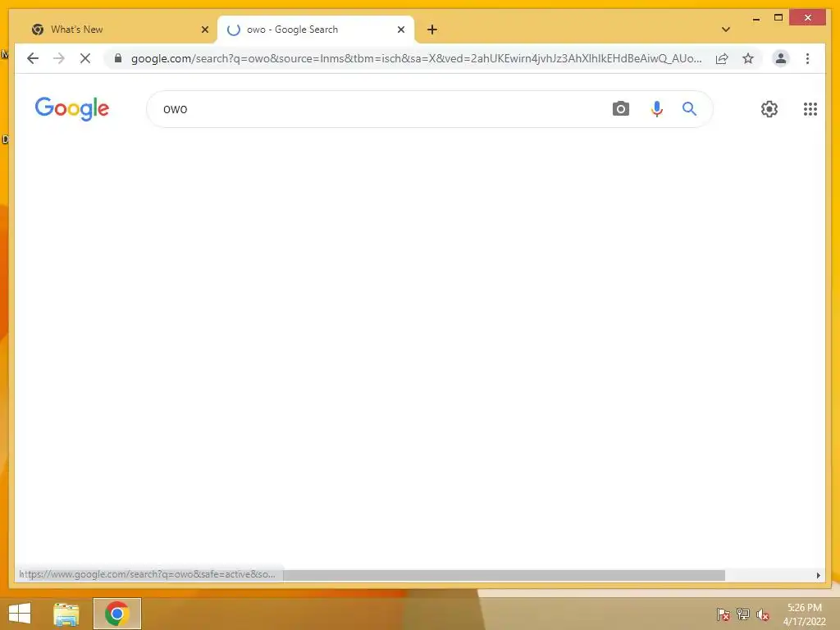Viewport: 840px width, 630px height.
Task: Search by image with the camera icon
Action: [x=620, y=109]
